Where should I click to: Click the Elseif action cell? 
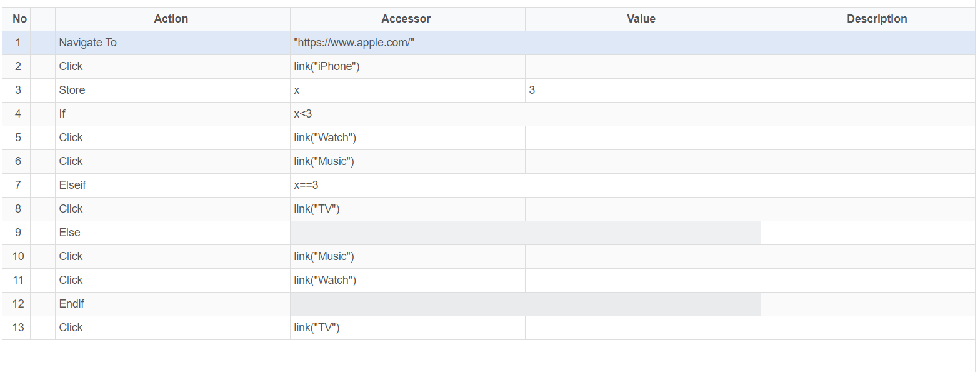(x=172, y=185)
